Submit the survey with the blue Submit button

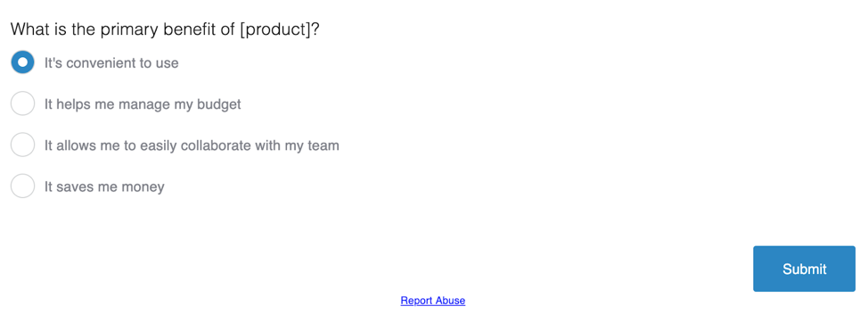(x=804, y=269)
